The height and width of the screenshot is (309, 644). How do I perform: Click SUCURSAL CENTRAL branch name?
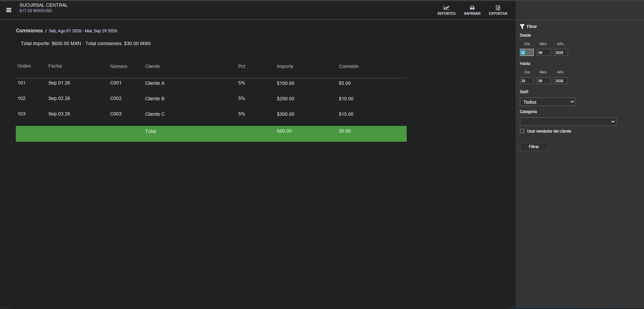(44, 5)
